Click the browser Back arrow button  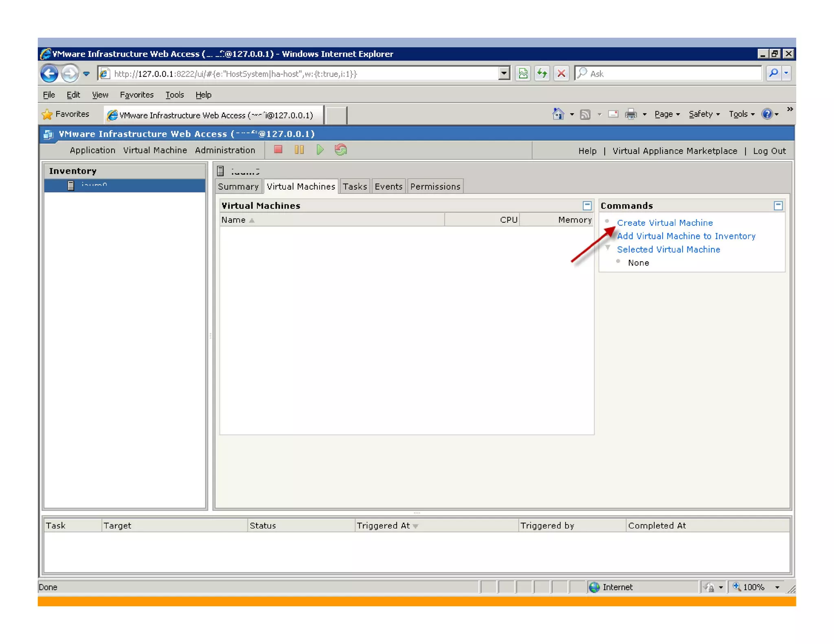click(49, 74)
